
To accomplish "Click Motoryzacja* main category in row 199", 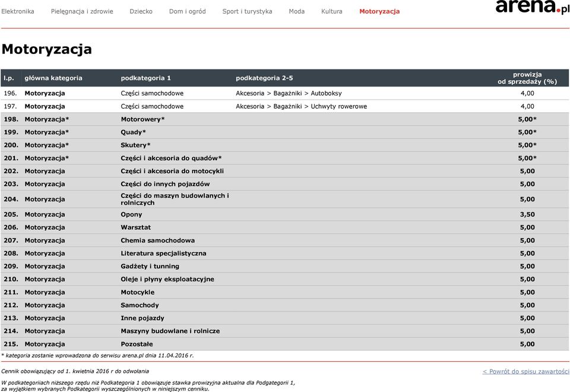I will (x=47, y=132).
